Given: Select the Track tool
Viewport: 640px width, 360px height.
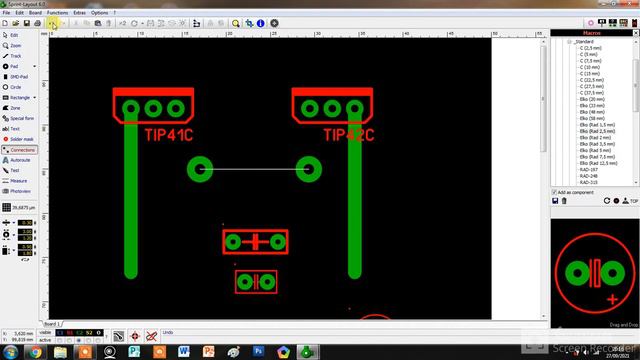Looking at the screenshot, I should pyautogui.click(x=12, y=56).
